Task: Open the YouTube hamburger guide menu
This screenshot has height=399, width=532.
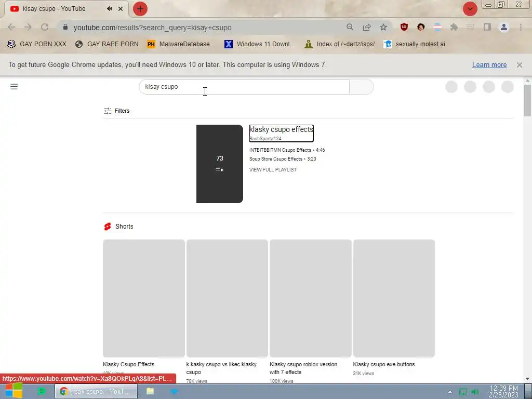Action: 14,87
